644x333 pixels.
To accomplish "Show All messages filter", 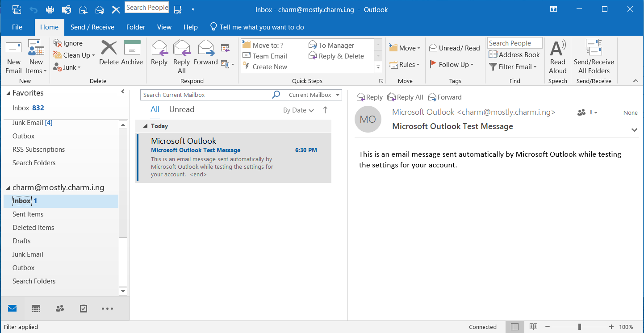I will coord(155,109).
